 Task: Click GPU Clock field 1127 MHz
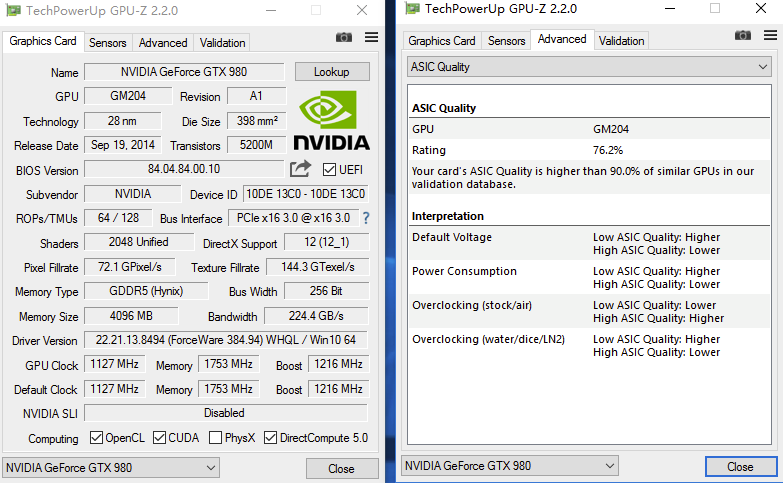[x=115, y=364]
